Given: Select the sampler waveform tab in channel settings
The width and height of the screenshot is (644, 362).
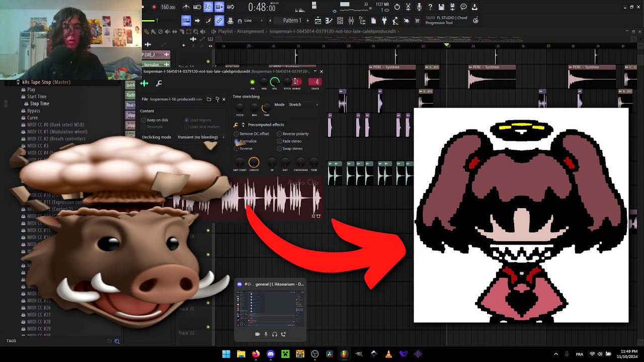Looking at the screenshot, I should click(145, 83).
